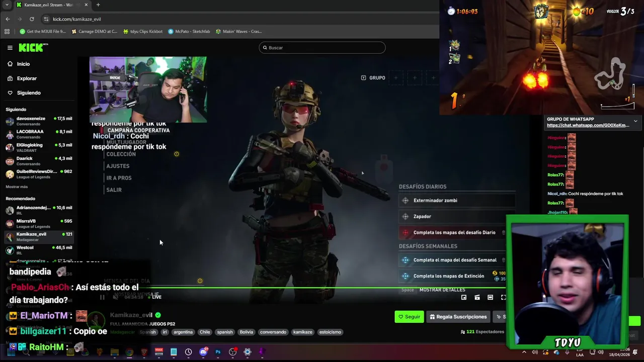Open the Kick sidebar hamburger menu
This screenshot has height=362, width=644.
click(10, 48)
